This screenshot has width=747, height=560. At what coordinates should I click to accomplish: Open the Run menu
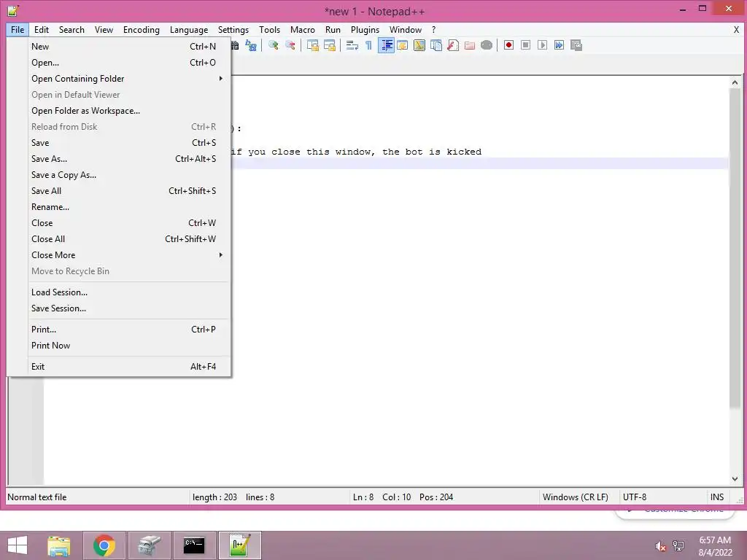[x=333, y=29]
